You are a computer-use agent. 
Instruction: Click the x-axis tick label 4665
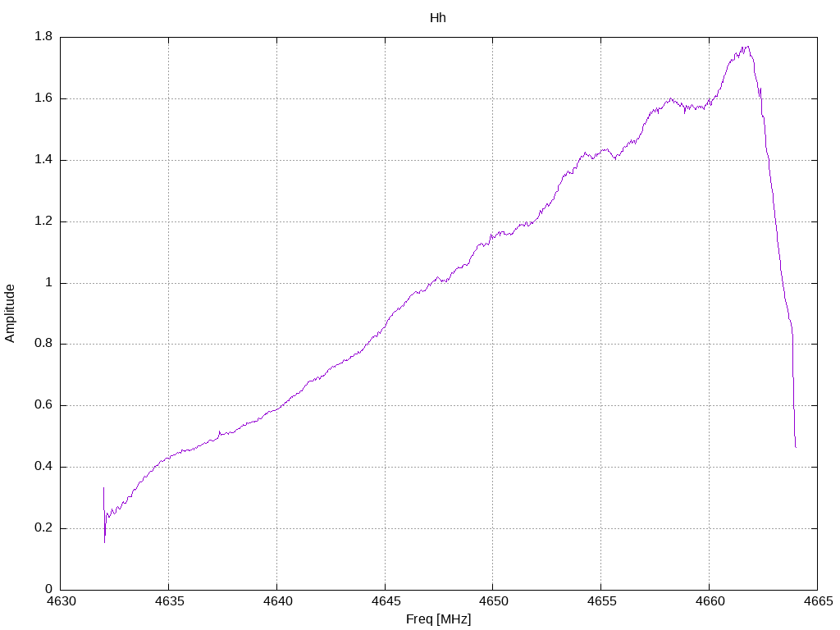coord(818,601)
